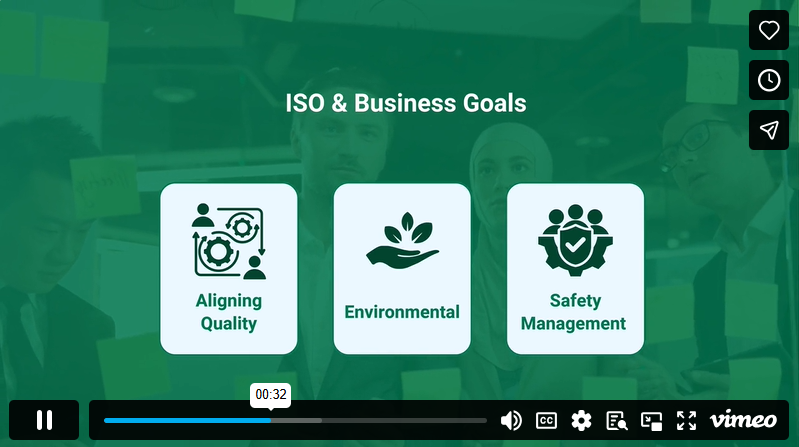Like the video with heart icon
This screenshot has height=447, width=799.
click(768, 30)
